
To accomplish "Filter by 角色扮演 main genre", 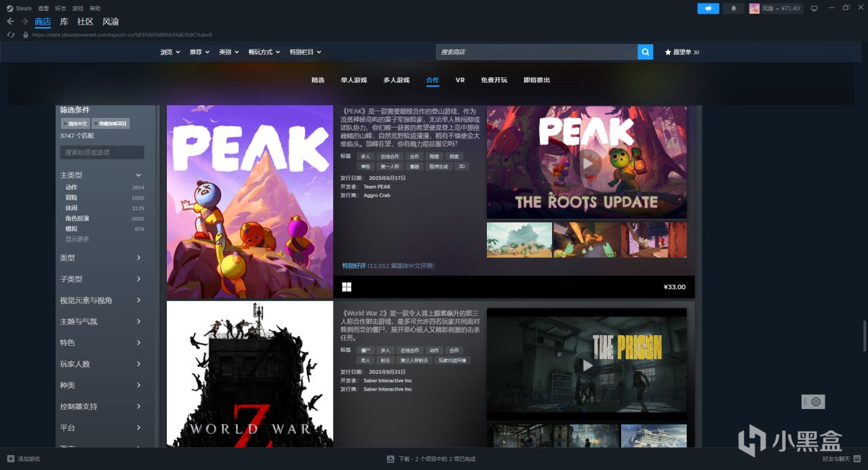I will point(104,218).
